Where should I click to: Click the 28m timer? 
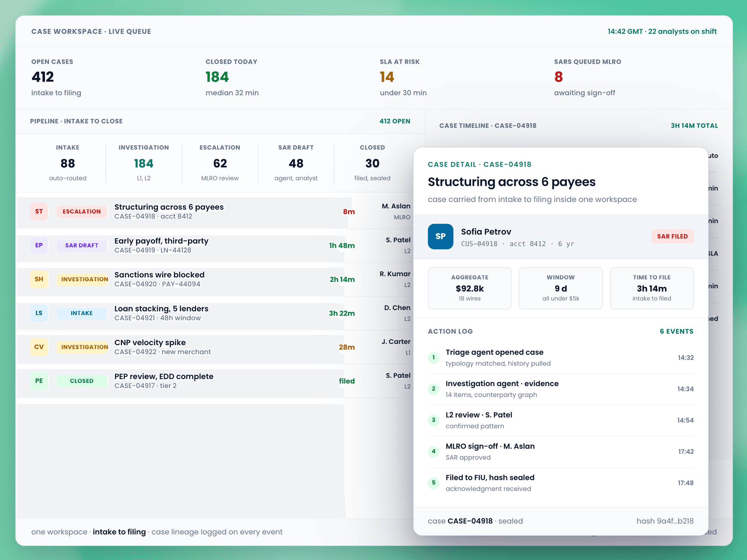(x=347, y=347)
